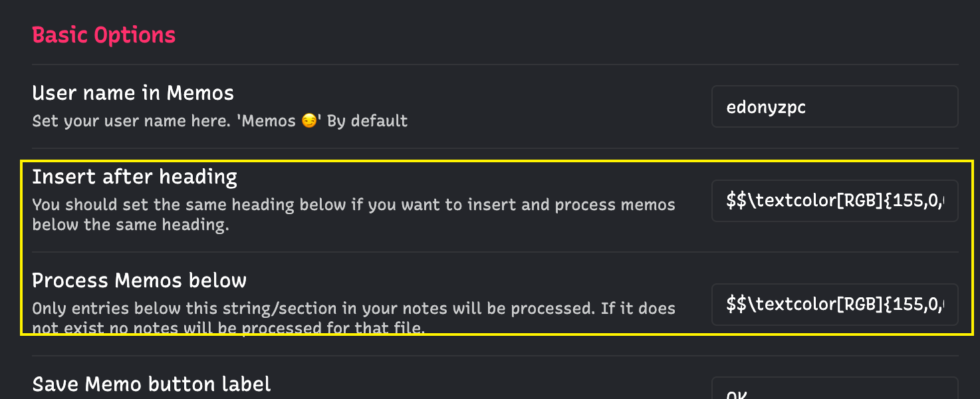Screen dimensions: 980x399
Task: Click the 'Only entries below this string' description
Action: (x=354, y=318)
